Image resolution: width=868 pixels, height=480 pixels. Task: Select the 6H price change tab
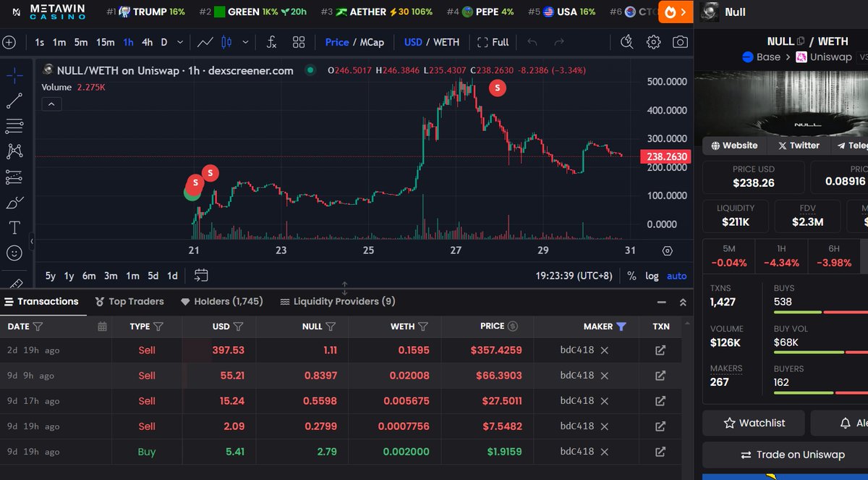pyautogui.click(x=834, y=256)
